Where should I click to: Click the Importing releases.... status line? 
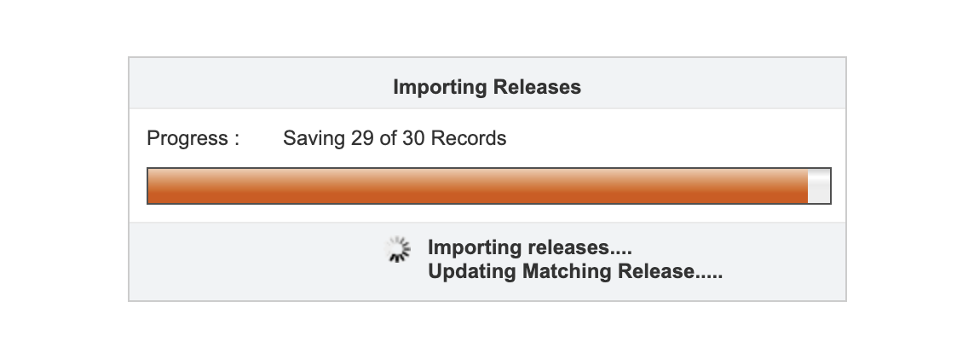tap(530, 247)
